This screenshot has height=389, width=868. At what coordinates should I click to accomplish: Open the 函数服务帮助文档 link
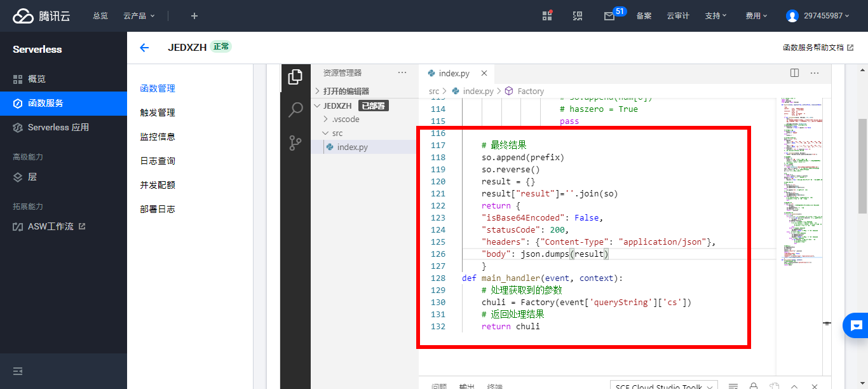tap(818, 48)
